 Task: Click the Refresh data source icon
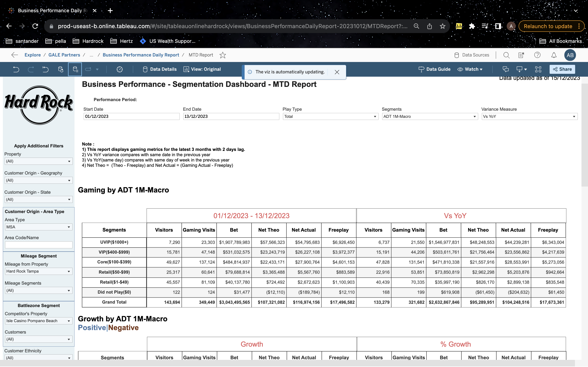[x=60, y=69]
